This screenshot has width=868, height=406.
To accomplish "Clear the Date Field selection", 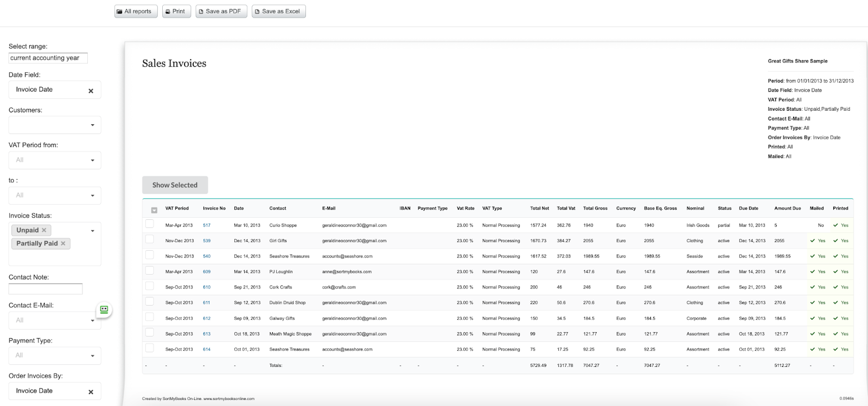I will pos(91,91).
